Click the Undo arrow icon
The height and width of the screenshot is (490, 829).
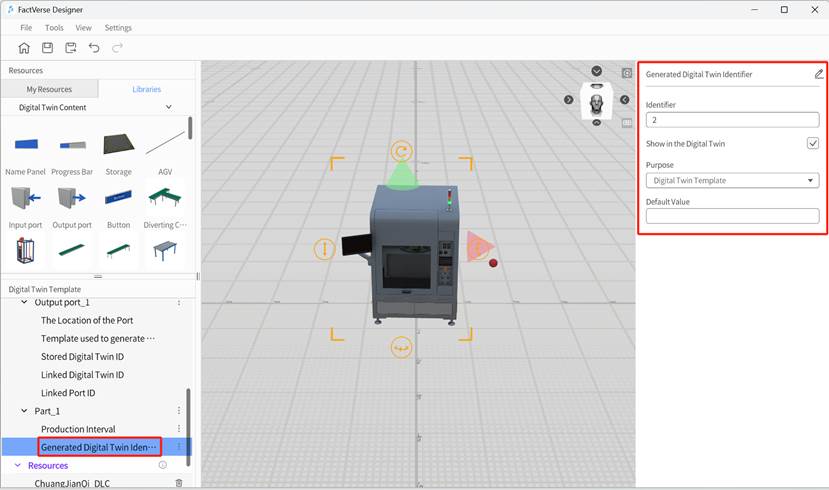tap(94, 48)
